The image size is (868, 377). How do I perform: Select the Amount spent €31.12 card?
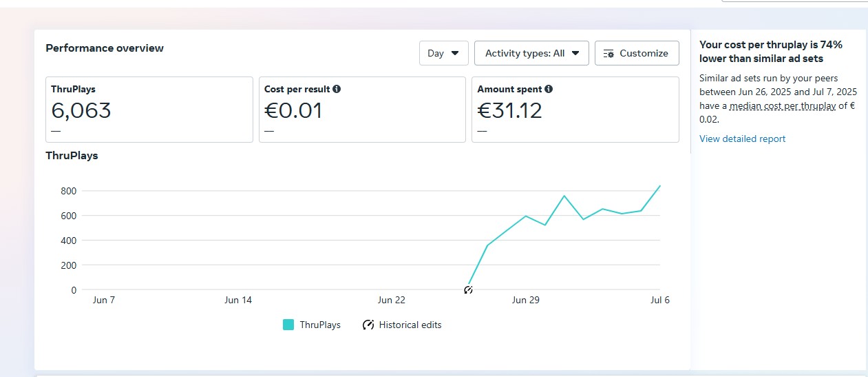click(x=575, y=110)
